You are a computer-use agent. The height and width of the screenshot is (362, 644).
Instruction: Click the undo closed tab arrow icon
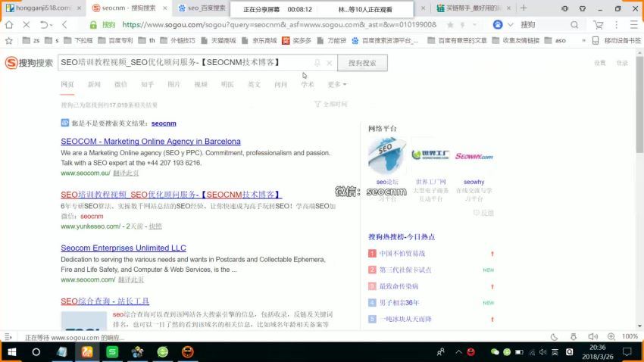click(x=44, y=25)
